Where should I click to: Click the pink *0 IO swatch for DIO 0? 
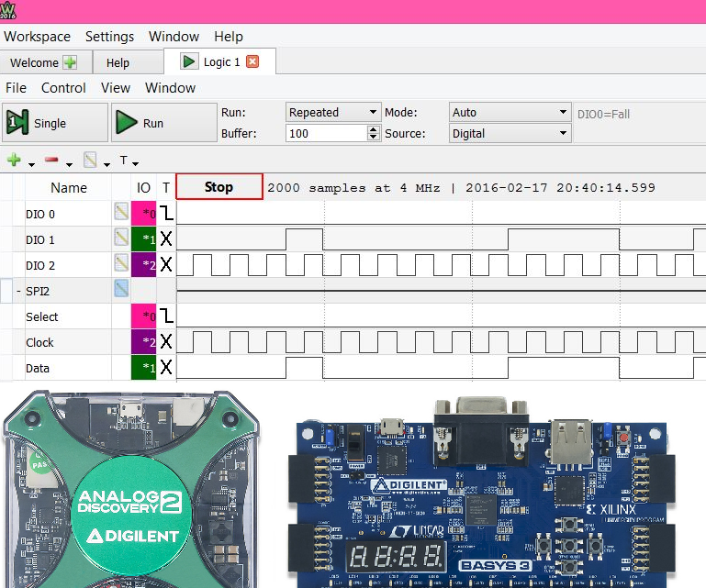click(143, 213)
